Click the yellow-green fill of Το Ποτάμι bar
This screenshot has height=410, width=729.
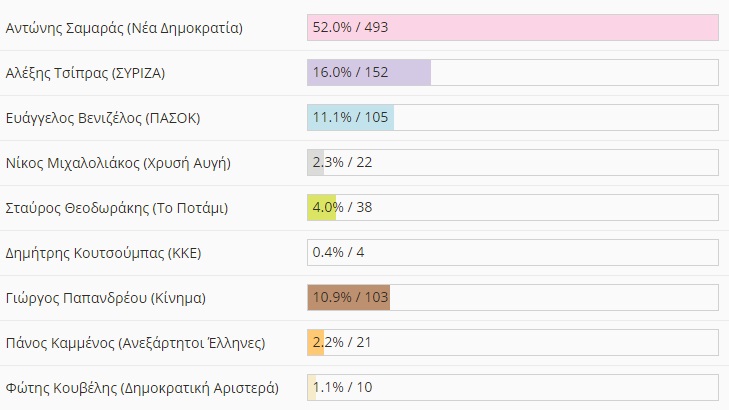pyautogui.click(x=322, y=208)
